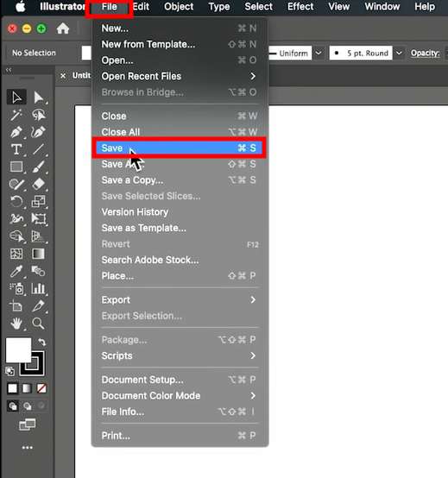Select the Shape Builder tool
The image size is (448, 478).
[x=16, y=236]
